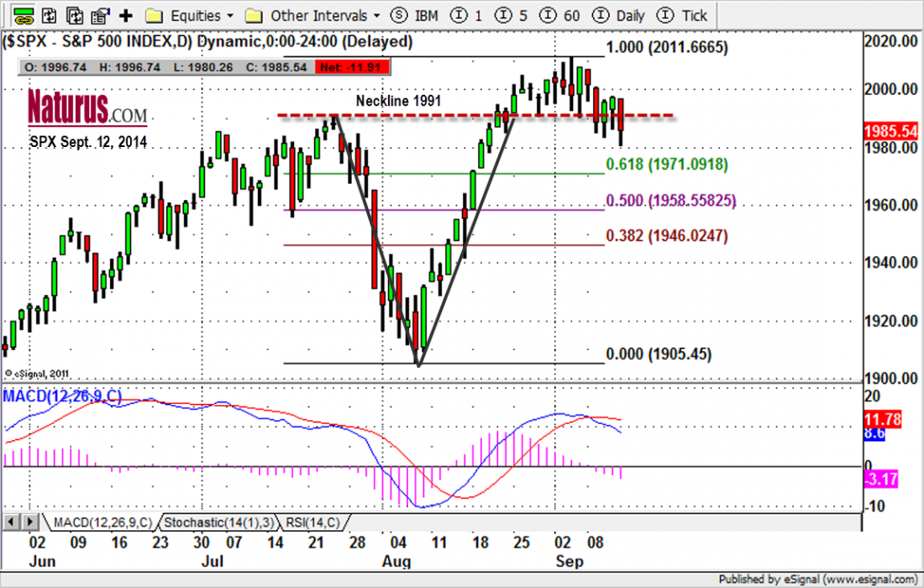Select the IBM symbol shortcut
This screenshot has width=924, height=588.
pos(413,15)
